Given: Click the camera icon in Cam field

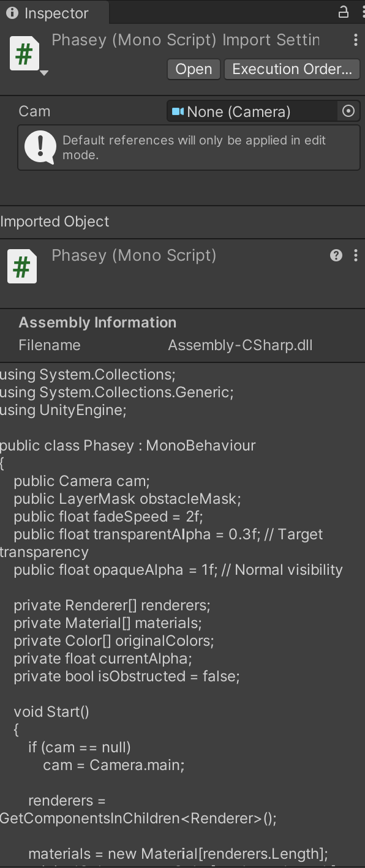Looking at the screenshot, I should tap(178, 111).
